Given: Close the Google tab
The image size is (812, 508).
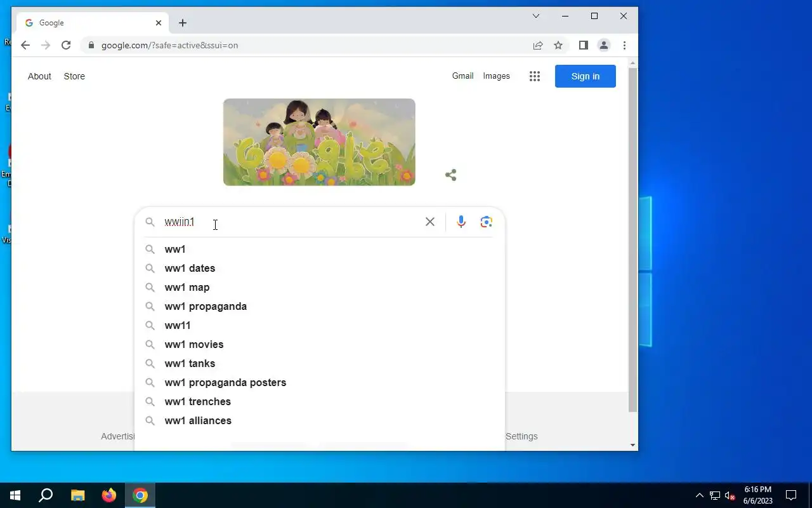Looking at the screenshot, I should point(159,23).
